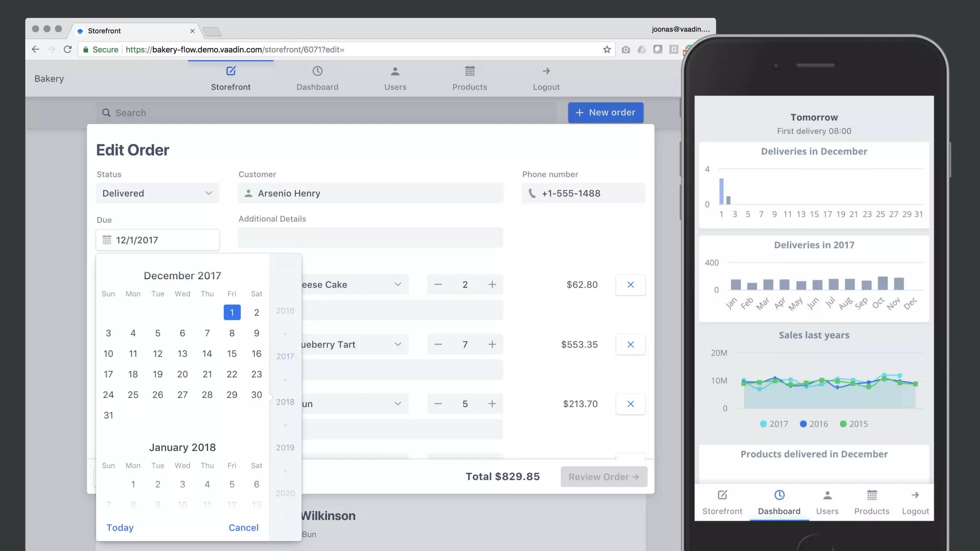980x551 pixels.
Task: Click calendar icon in Due date field
Action: pyautogui.click(x=107, y=240)
